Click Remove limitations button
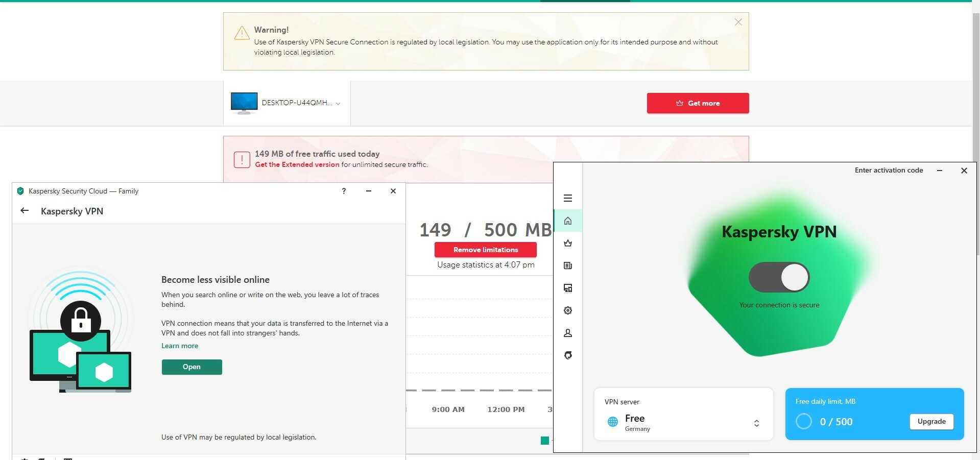 click(x=486, y=250)
